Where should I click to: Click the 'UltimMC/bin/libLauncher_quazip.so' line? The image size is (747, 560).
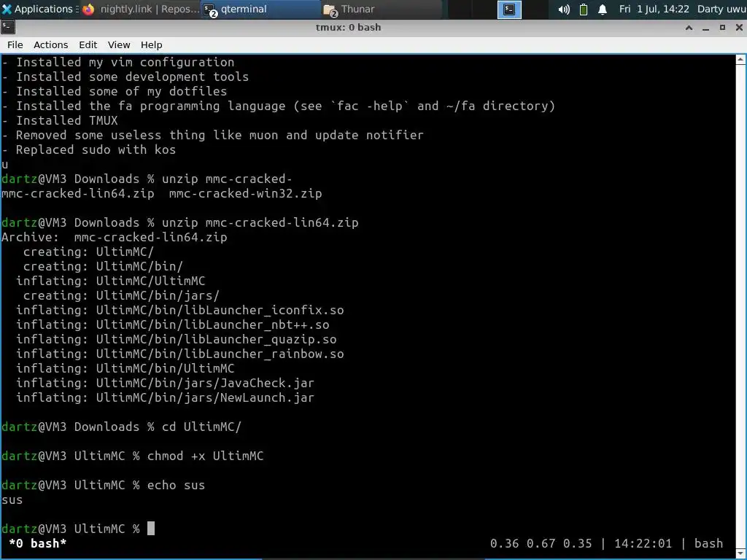(177, 339)
